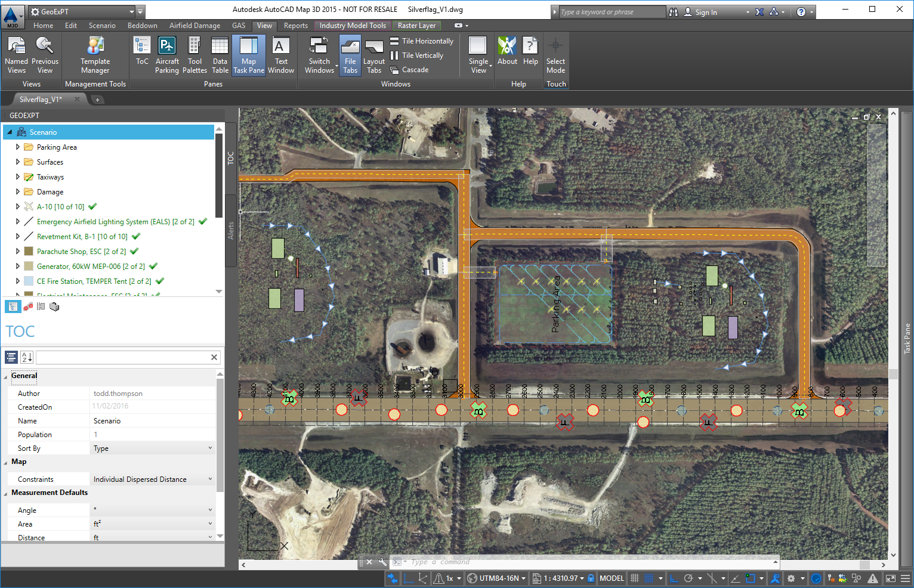
Task: Click workspace switching gear in status bar
Action: (x=791, y=578)
